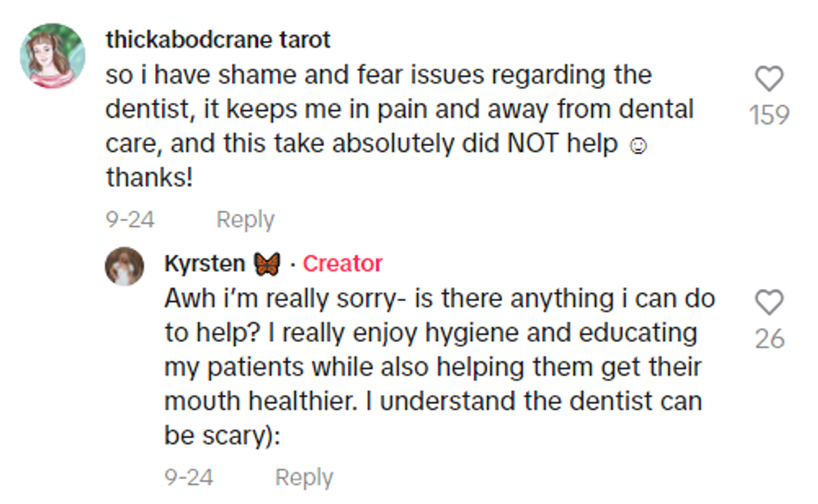
Task: Click the "be scary):" line of the reply
Action: pyautogui.click(x=222, y=437)
